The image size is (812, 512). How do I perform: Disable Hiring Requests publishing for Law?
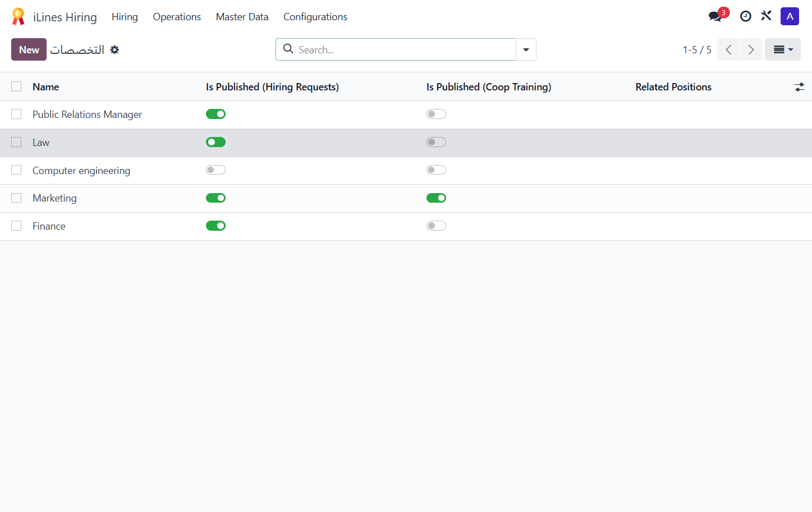point(215,142)
